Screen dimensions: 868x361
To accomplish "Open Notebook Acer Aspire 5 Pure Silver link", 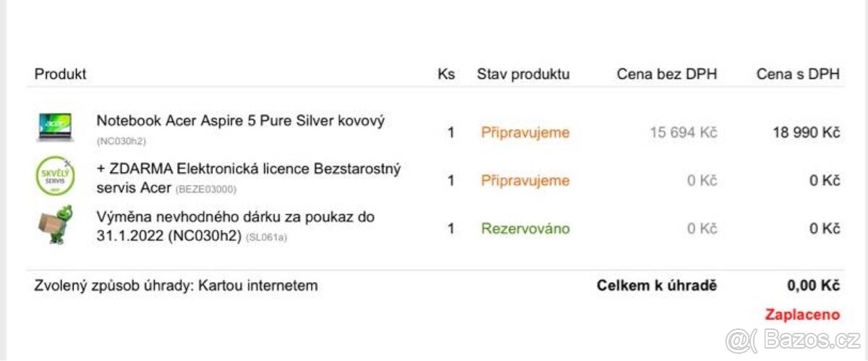I will [x=241, y=121].
